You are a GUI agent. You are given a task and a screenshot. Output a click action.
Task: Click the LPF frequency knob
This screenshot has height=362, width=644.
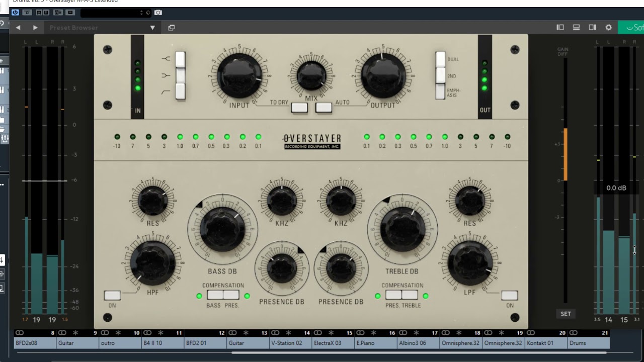click(470, 262)
